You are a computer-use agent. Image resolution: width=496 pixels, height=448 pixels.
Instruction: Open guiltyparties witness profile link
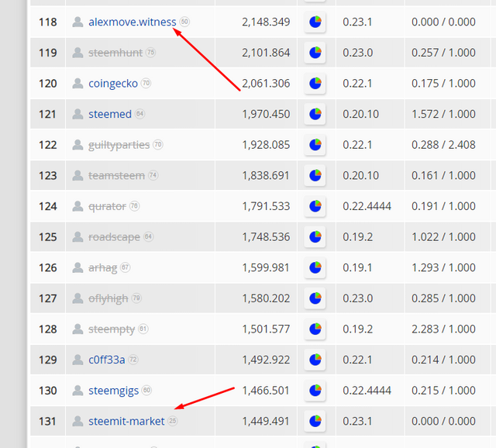click(x=119, y=145)
